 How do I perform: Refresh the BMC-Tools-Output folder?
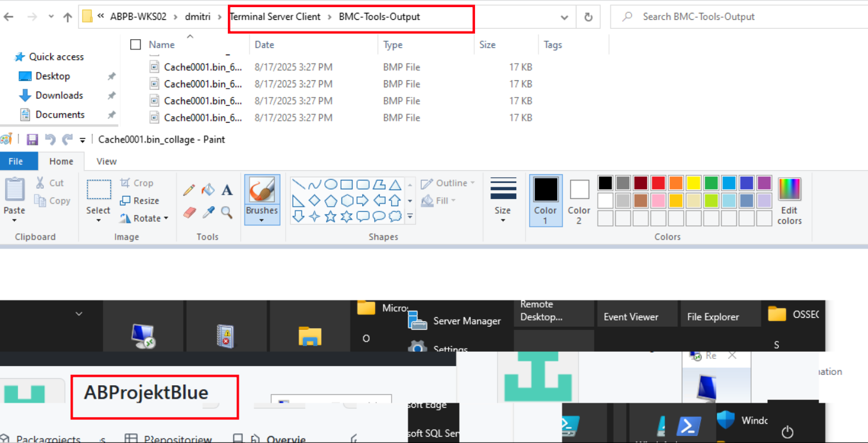[588, 17]
